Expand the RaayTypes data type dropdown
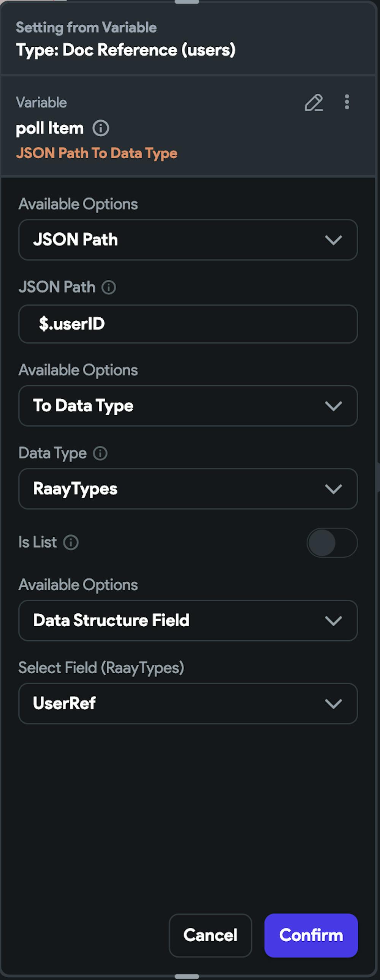This screenshot has height=980, width=380. click(188, 488)
